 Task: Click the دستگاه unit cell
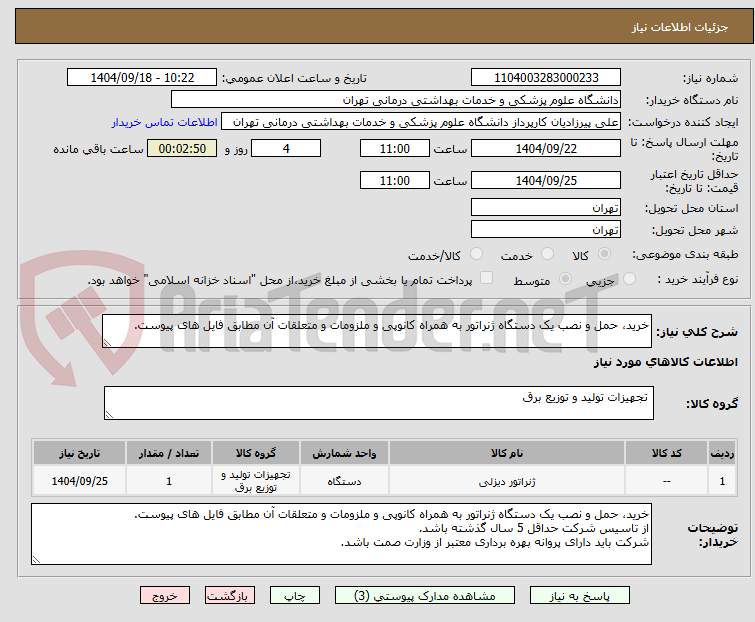pyautogui.click(x=344, y=481)
